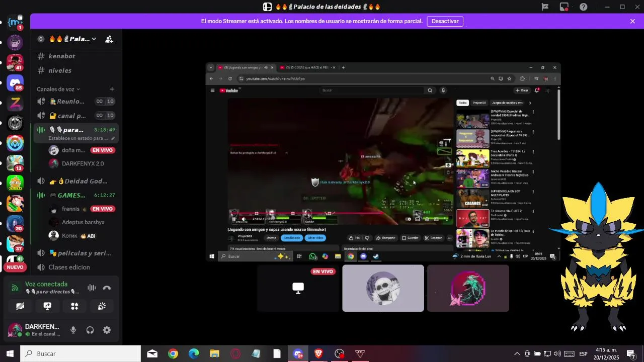Launch an activity from the voice panel
Screen dimensions: 644x362
click(74, 306)
